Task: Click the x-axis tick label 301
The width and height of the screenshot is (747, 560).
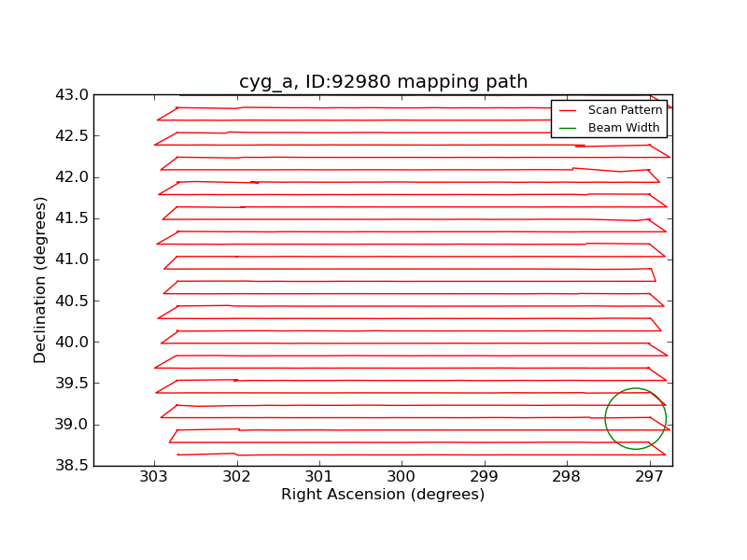Action: tap(319, 477)
